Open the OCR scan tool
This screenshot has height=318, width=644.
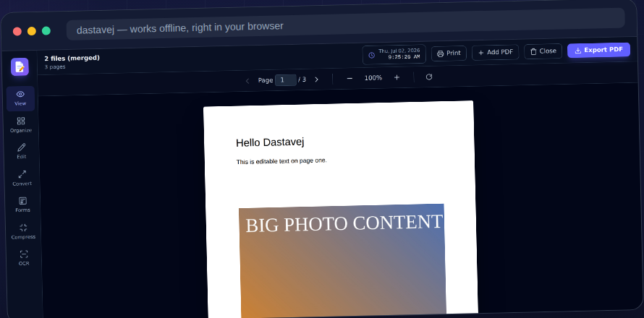coord(24,258)
